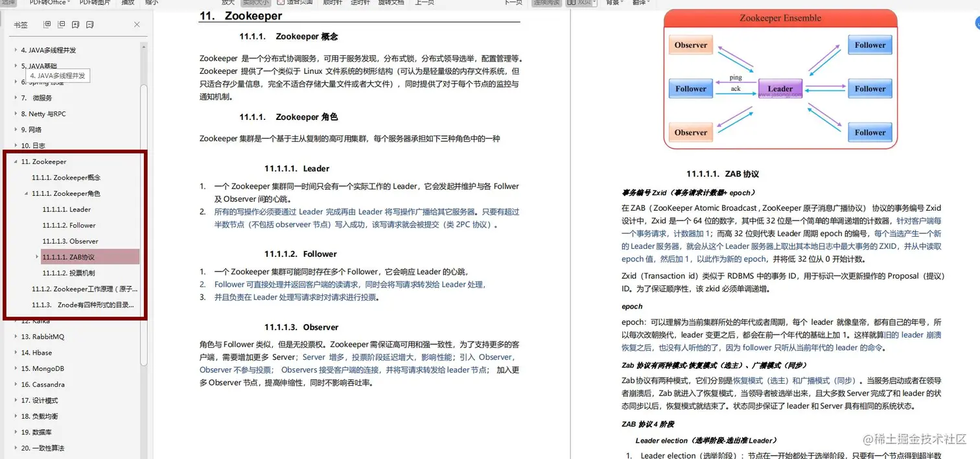
Task: Select 适合页面 fit page option
Action: point(295,3)
